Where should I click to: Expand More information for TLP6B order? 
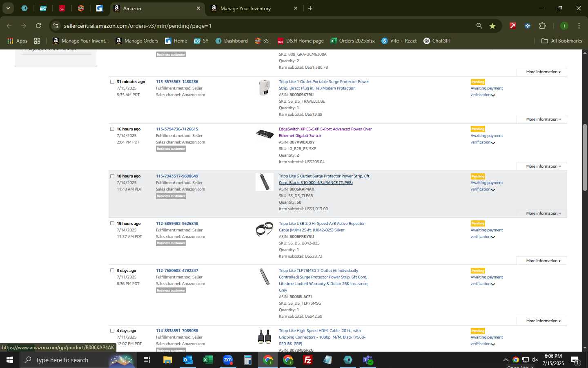pyautogui.click(x=542, y=213)
